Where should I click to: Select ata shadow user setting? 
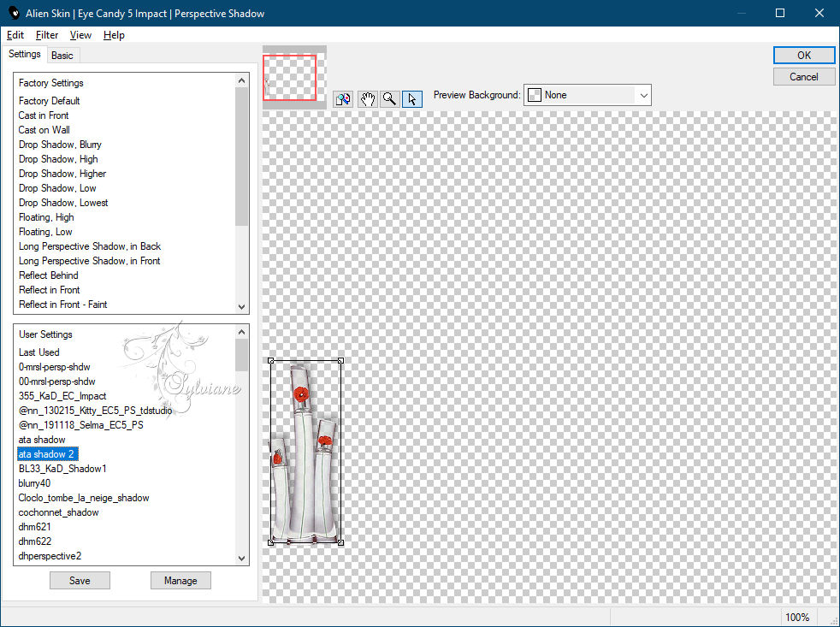[42, 440]
